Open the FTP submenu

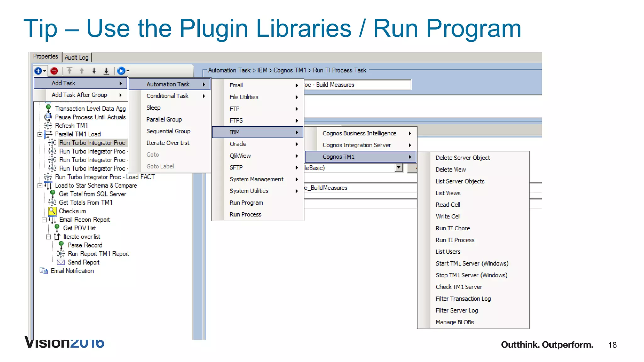click(x=258, y=109)
